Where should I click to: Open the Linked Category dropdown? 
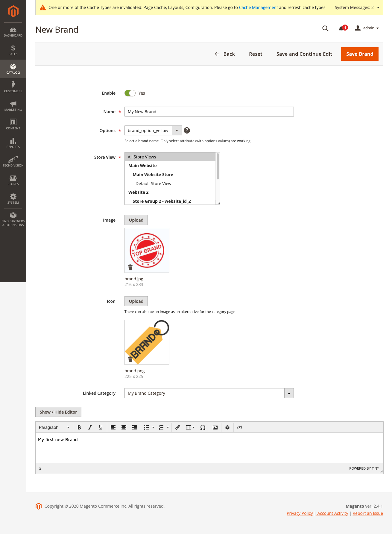pyautogui.click(x=209, y=393)
